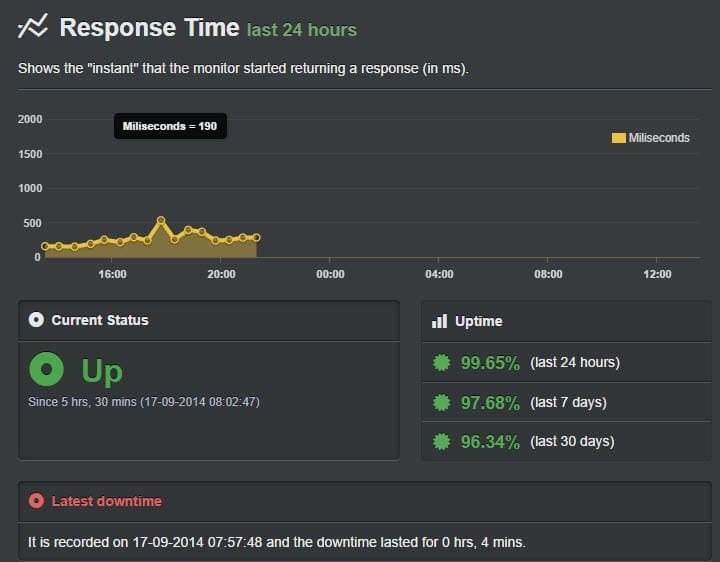Click the '(last 7 days)' uptime label
The height and width of the screenshot is (562, 720).
click(568, 402)
